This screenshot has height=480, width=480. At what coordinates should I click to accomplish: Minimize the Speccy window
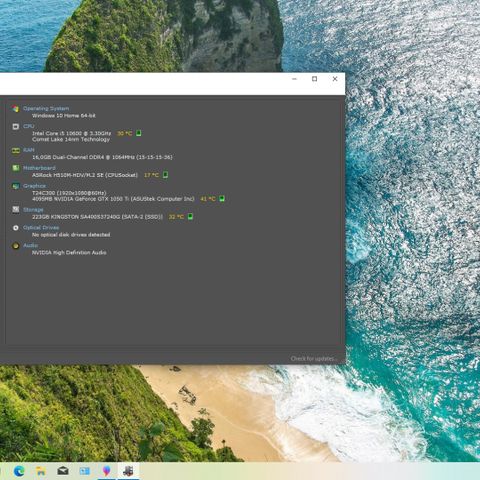(294, 79)
